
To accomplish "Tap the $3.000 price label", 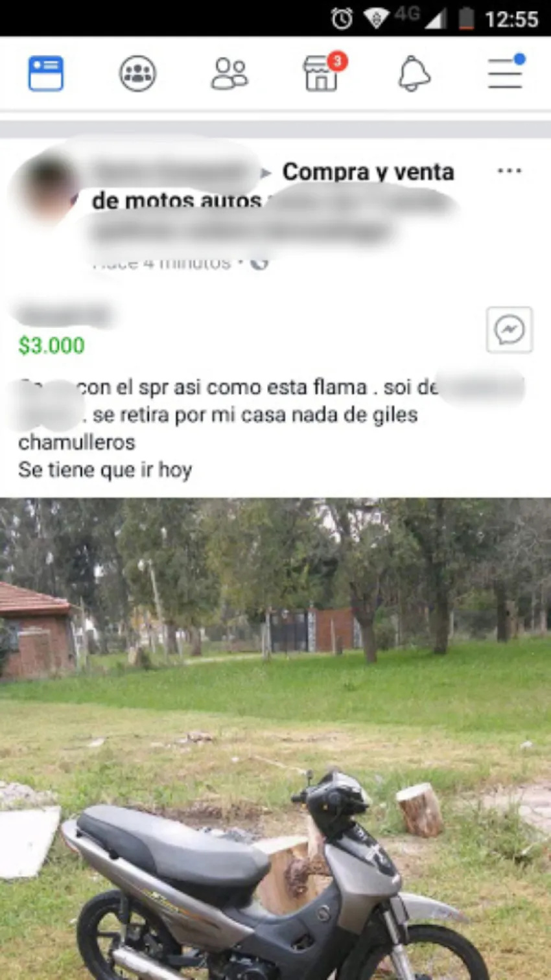I will [x=51, y=345].
